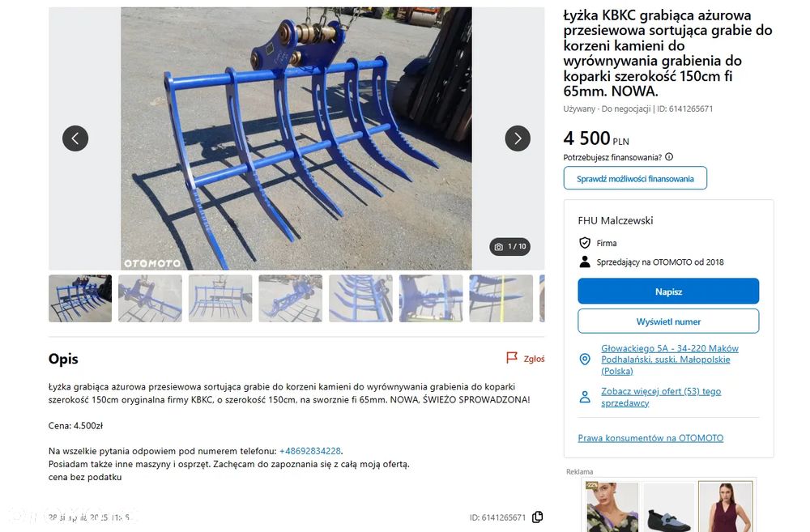Advance to next photo with right arrow

(x=518, y=138)
